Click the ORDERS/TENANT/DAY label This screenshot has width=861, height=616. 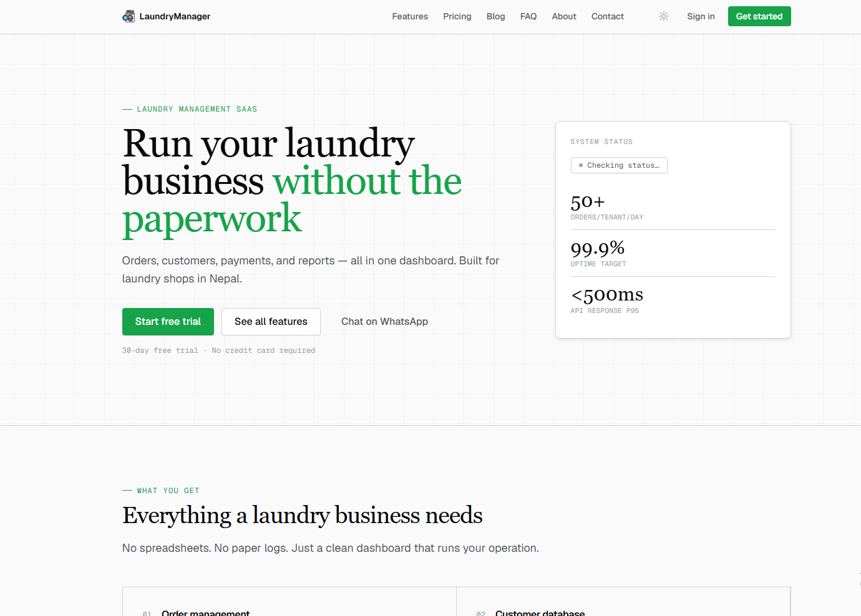606,218
